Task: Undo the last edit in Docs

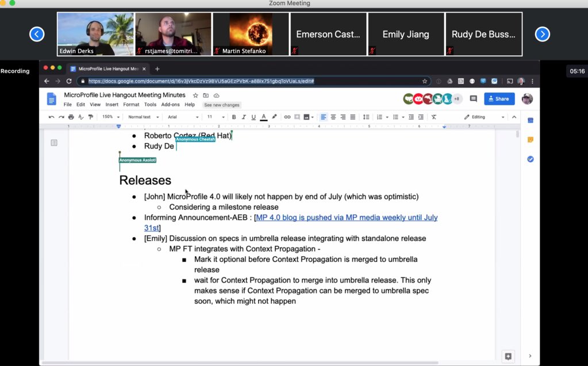Action: (x=51, y=117)
